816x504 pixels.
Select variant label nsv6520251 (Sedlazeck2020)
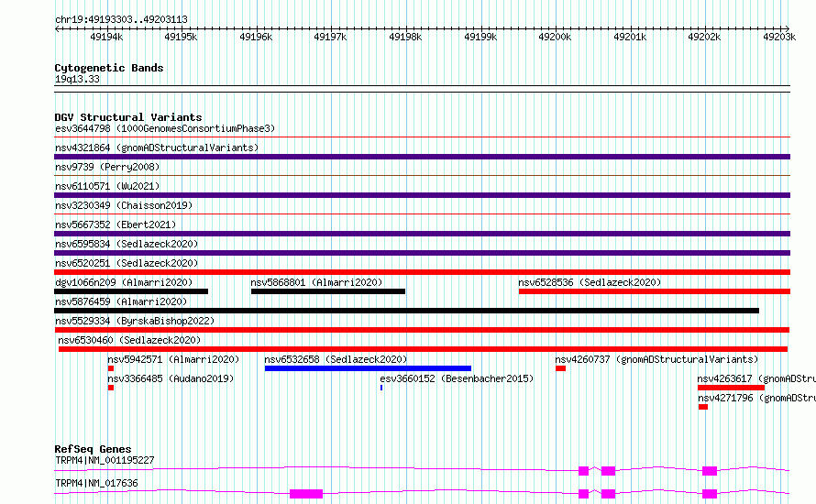(127, 263)
